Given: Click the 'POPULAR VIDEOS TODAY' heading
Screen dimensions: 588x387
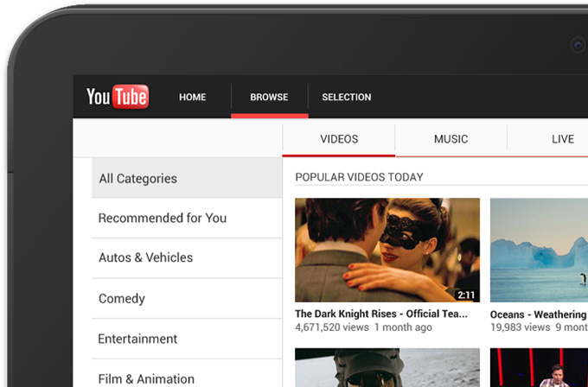Looking at the screenshot, I should tap(359, 177).
